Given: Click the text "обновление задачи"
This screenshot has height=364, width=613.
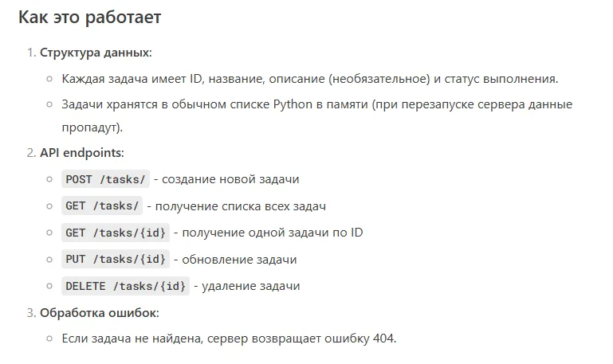Looking at the screenshot, I should (x=239, y=260).
